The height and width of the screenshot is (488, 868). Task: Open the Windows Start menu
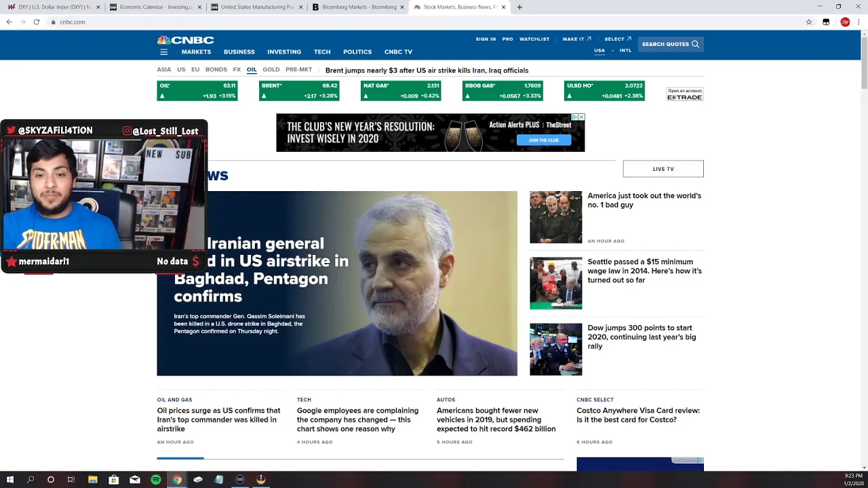coord(9,479)
